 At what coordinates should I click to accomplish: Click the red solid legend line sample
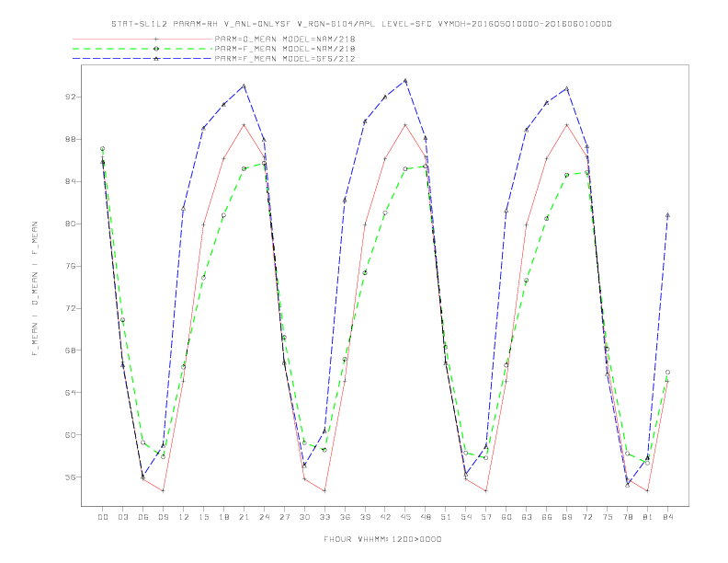click(142, 39)
